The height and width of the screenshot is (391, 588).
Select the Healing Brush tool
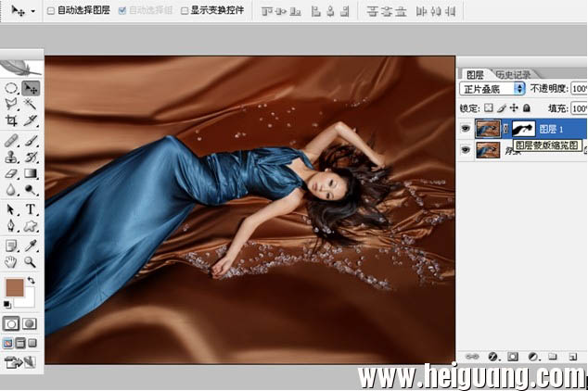(11, 141)
